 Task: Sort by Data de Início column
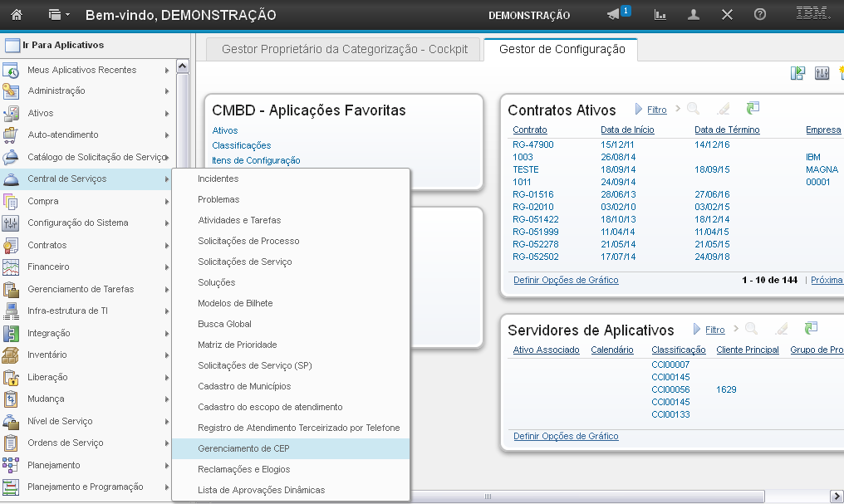coord(627,130)
